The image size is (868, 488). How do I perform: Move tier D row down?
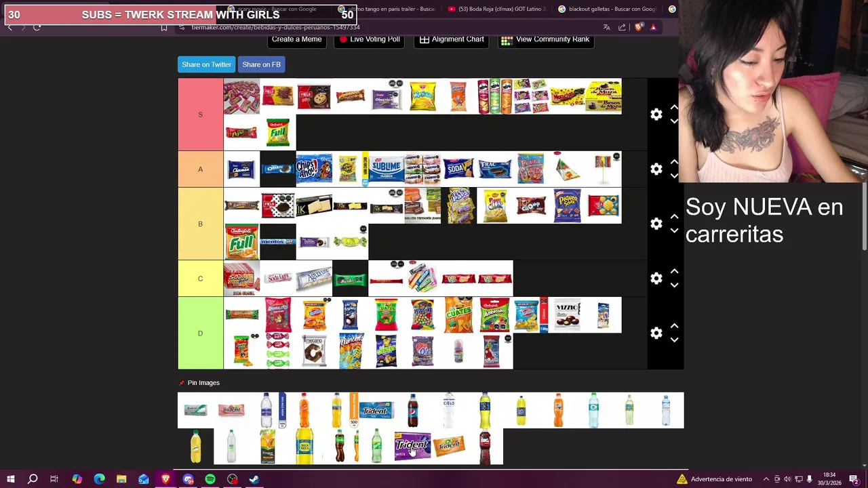click(x=674, y=340)
